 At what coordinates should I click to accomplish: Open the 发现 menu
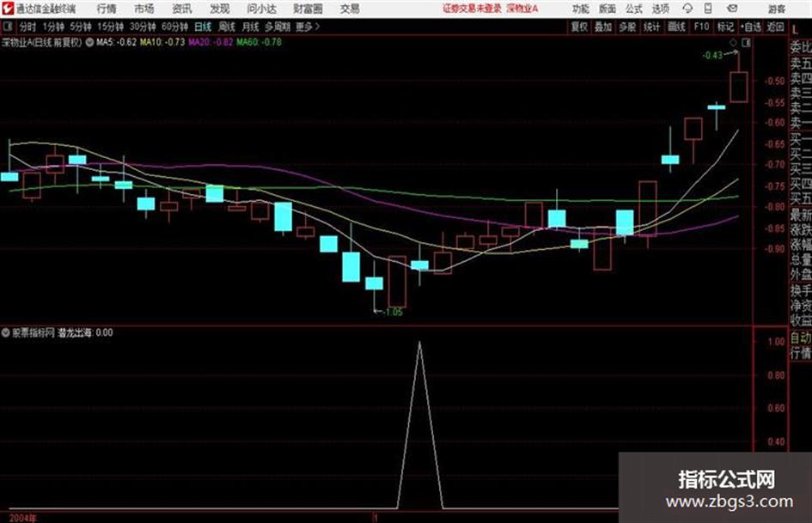(220, 9)
